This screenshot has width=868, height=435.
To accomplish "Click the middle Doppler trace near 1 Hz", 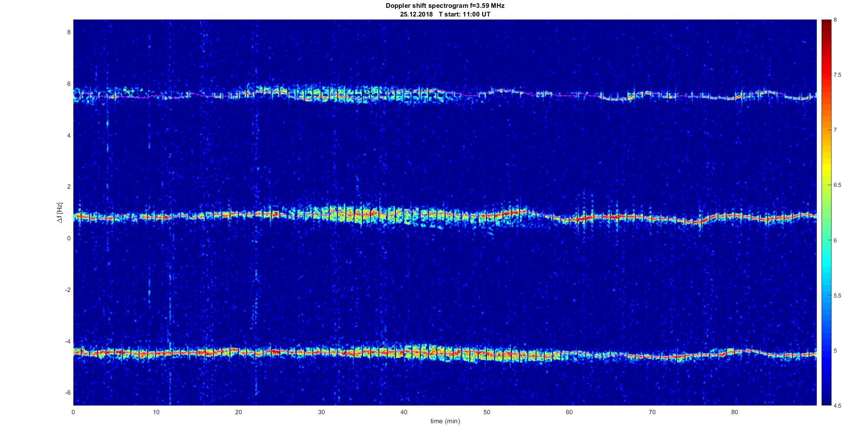I will click(x=445, y=216).
